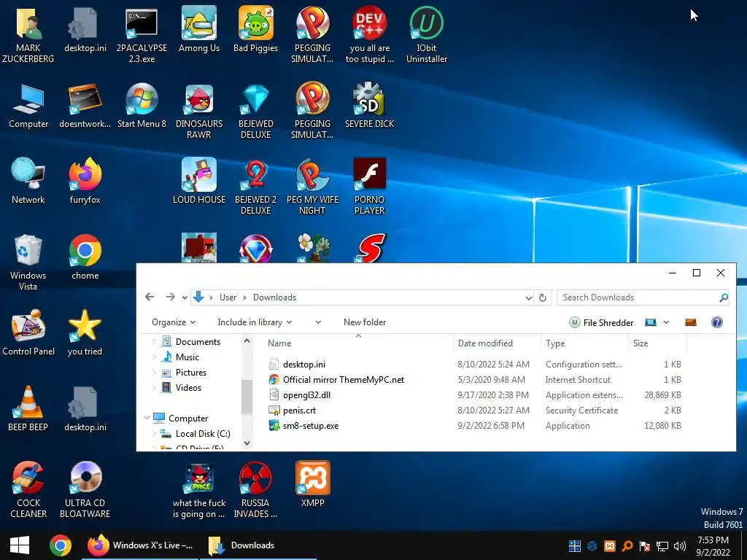Sort by the Type column header

coord(585,343)
